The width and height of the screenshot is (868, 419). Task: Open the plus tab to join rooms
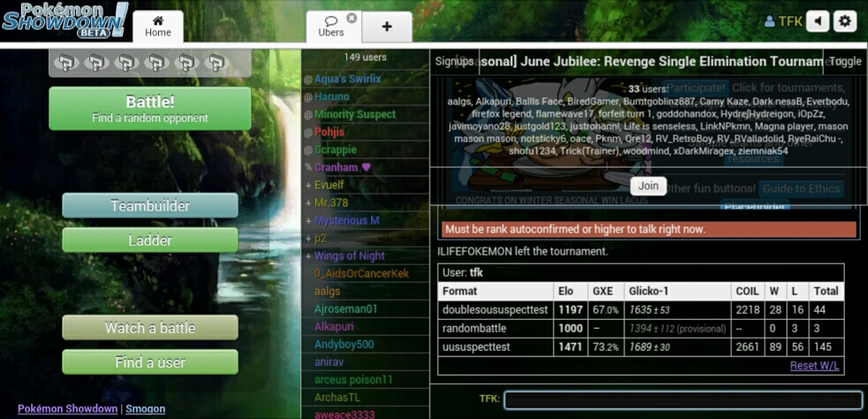tap(387, 27)
